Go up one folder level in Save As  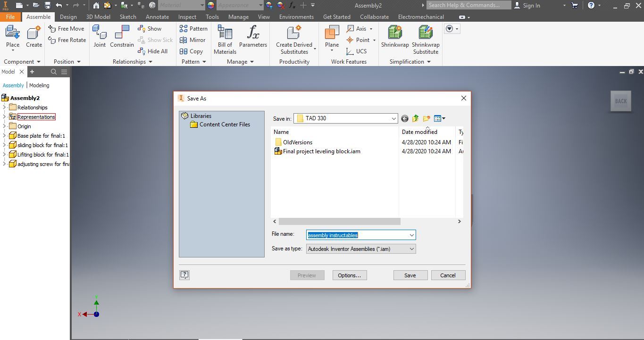(x=416, y=118)
